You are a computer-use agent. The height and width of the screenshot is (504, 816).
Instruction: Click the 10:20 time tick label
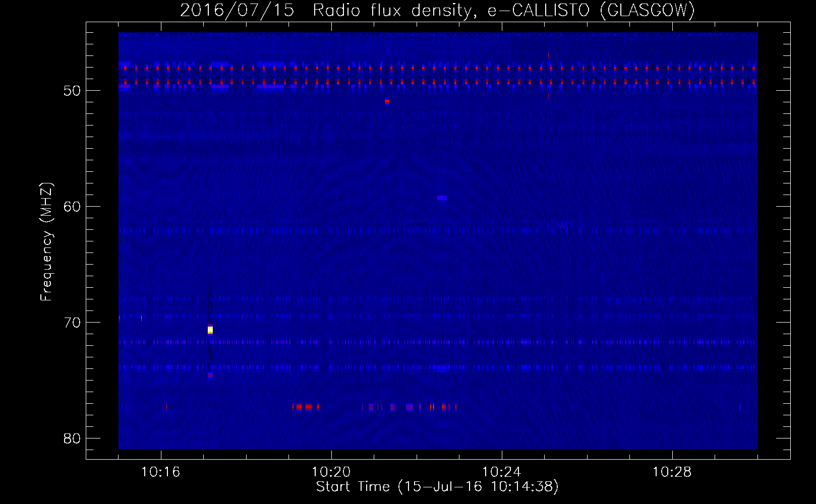(331, 472)
